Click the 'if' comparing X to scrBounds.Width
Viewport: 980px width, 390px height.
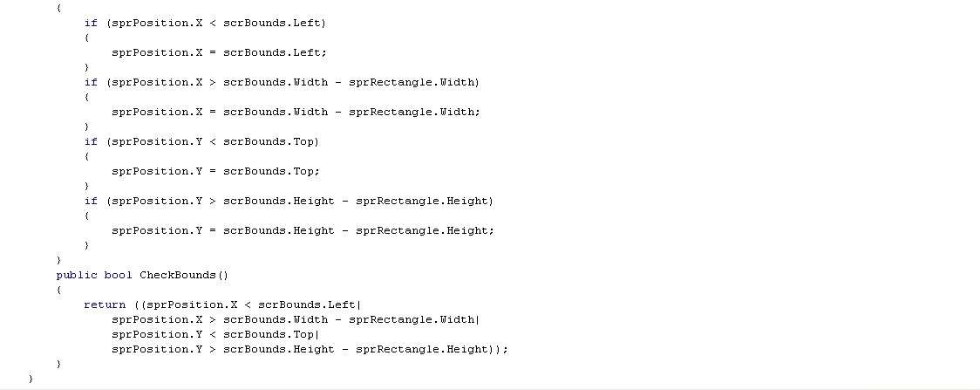click(x=92, y=83)
